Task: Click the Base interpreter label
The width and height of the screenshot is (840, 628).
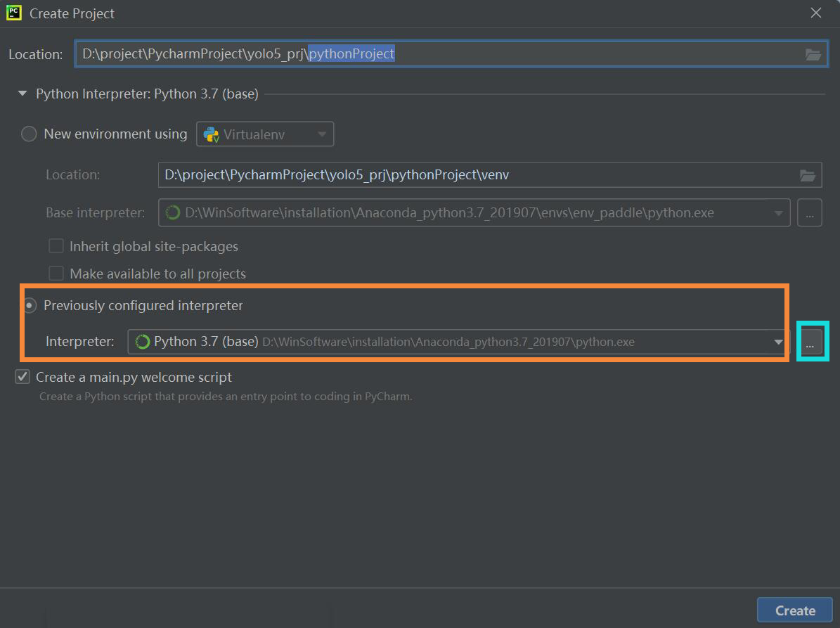Action: (x=96, y=212)
